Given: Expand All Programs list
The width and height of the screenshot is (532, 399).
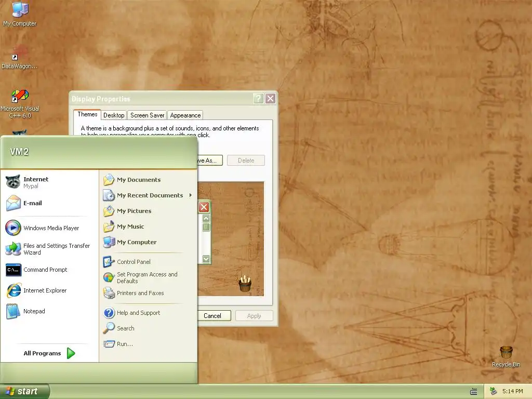Looking at the screenshot, I should click(x=49, y=353).
